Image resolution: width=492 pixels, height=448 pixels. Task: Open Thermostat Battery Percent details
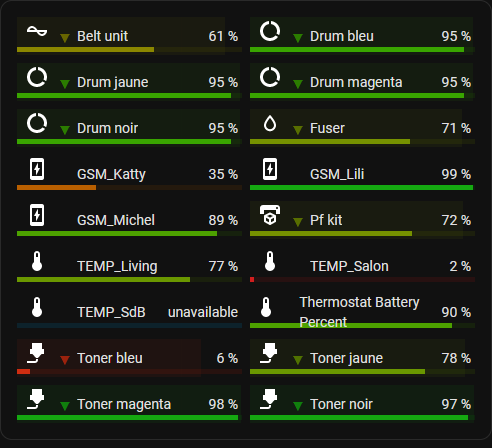tap(362, 311)
